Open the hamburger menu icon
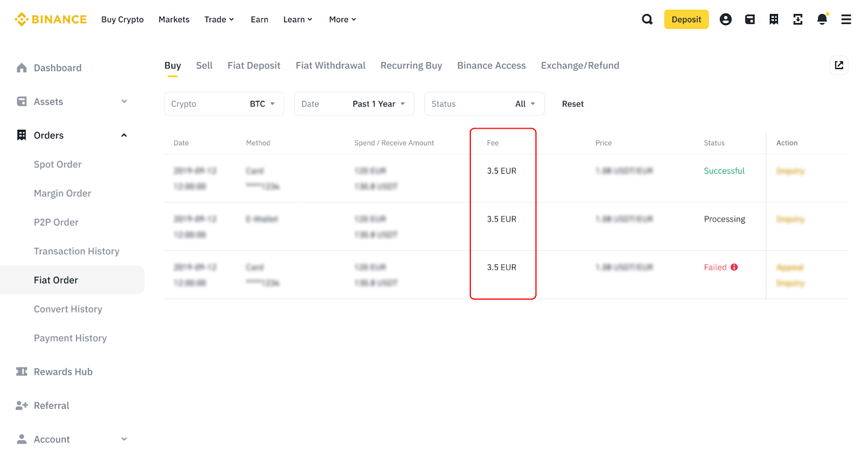Screen dimensions: 868x463 [846, 20]
